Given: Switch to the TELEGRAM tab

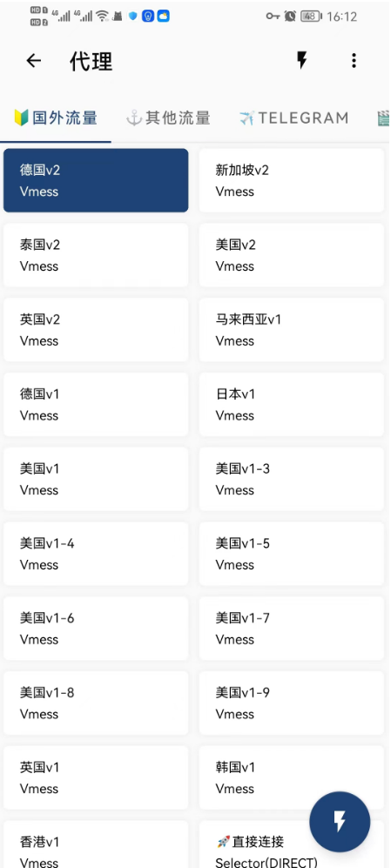Looking at the screenshot, I should tap(294, 118).
